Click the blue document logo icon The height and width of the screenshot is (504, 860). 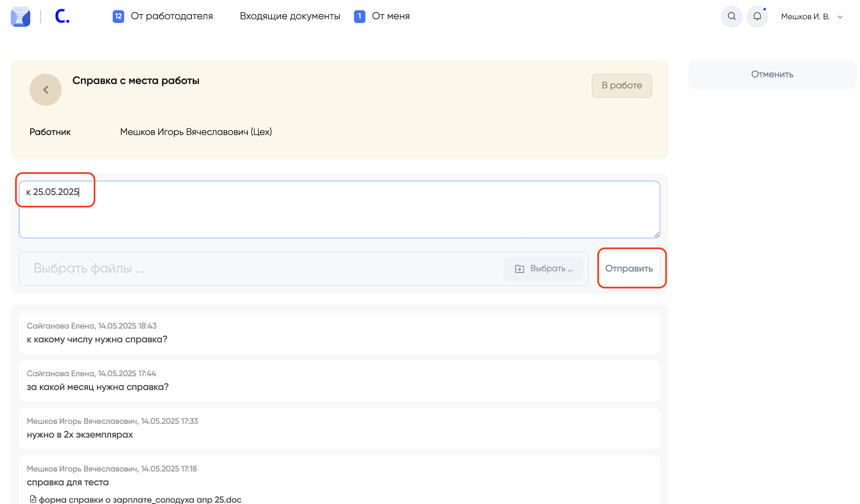point(20,17)
